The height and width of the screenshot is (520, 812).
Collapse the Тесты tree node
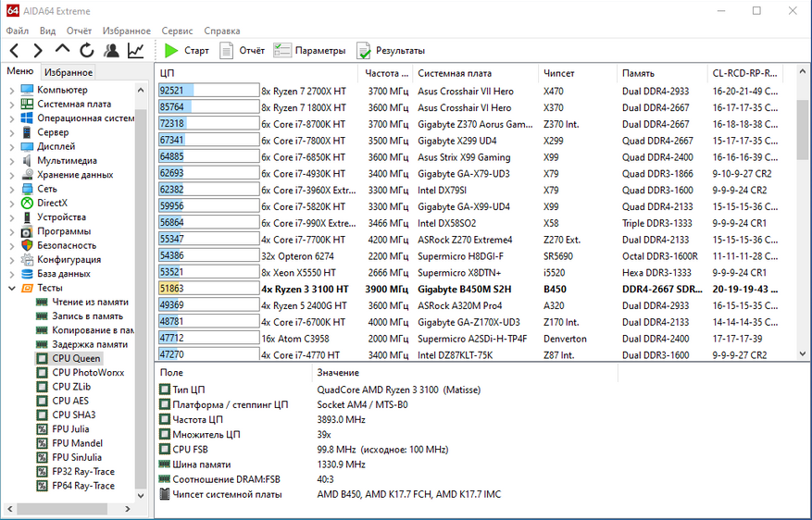tap(11, 288)
